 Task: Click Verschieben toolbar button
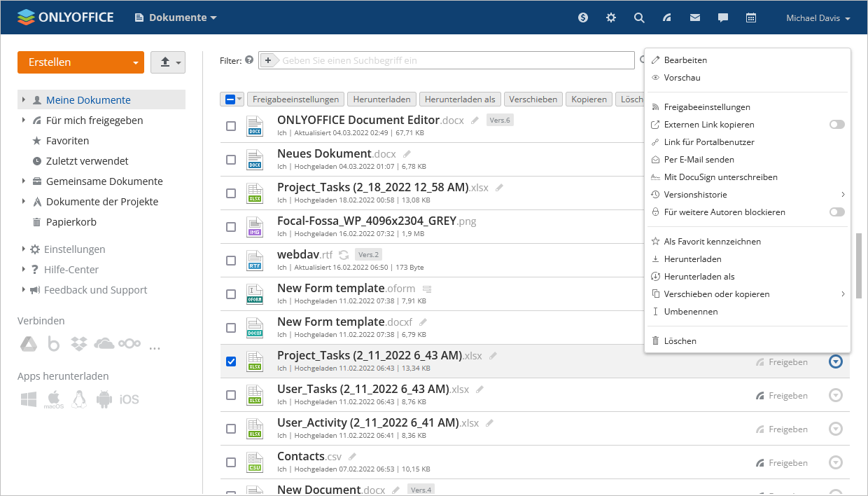(533, 99)
